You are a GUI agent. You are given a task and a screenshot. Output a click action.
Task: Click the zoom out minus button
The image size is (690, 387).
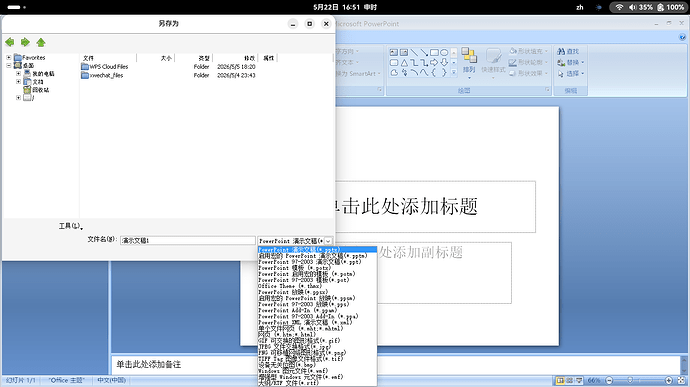pos(609,380)
